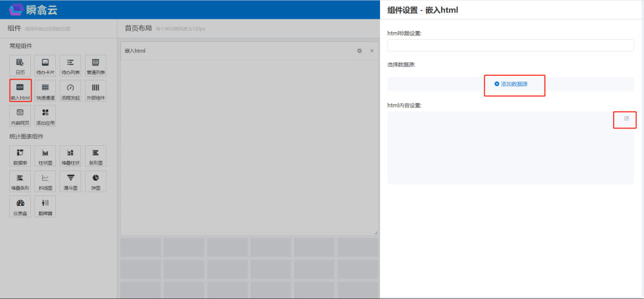Screen dimensions: 644x299
Task: Choose the 折线图 line chart component
Action: pos(45,181)
